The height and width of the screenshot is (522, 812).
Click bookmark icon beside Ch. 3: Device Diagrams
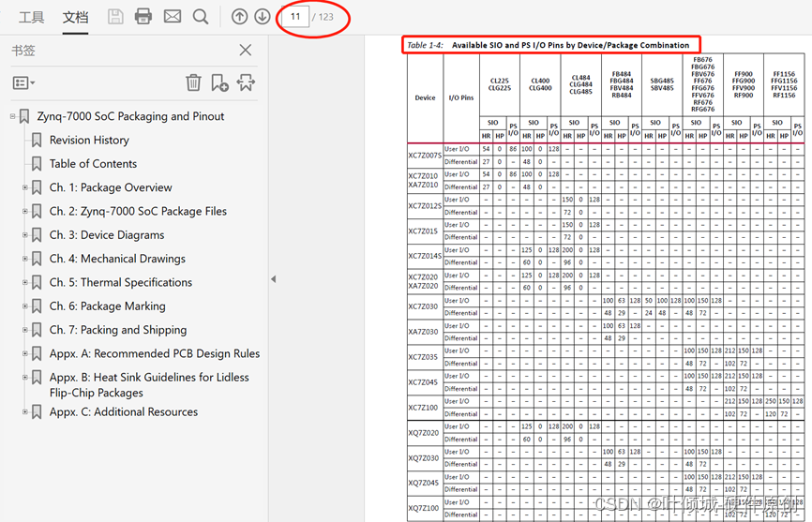[x=37, y=235]
